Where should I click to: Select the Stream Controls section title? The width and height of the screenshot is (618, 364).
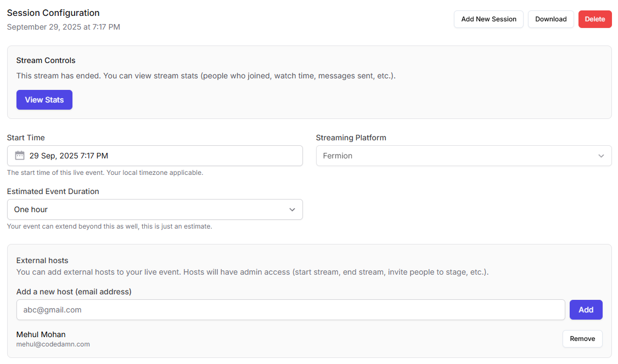tap(46, 60)
